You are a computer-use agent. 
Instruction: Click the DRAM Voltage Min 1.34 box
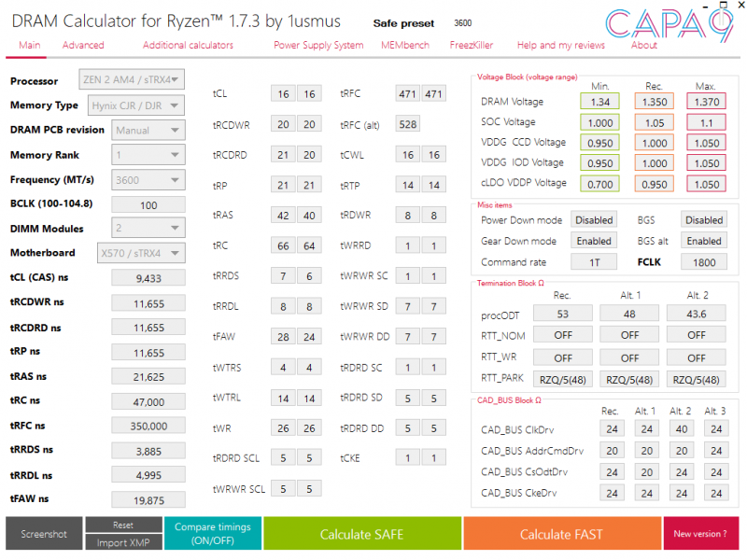point(599,102)
